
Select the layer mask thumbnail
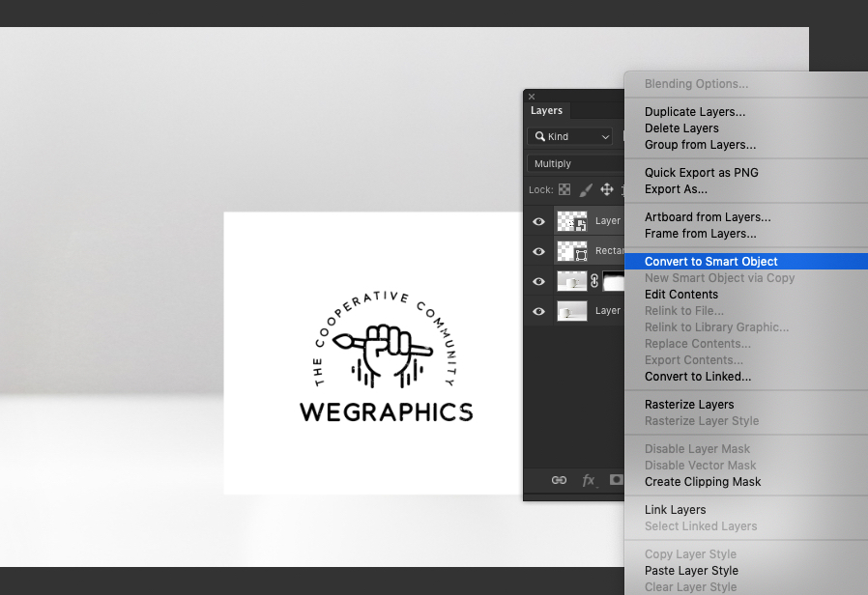(614, 281)
